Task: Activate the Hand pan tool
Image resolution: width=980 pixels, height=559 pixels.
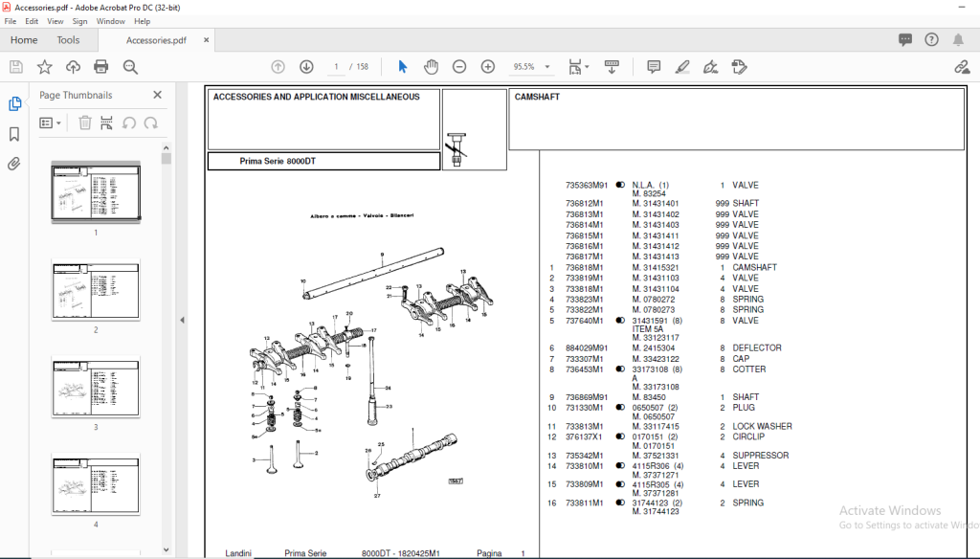Action: pyautogui.click(x=431, y=67)
